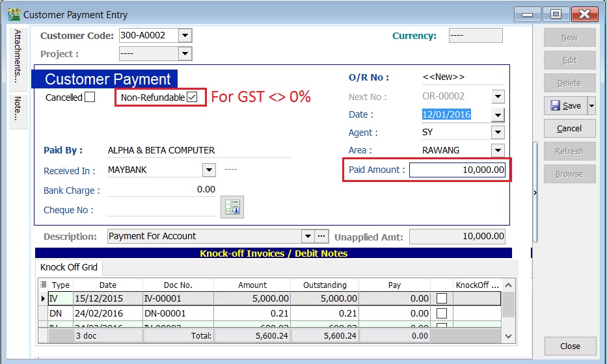Click the Paid Amount input field
The image size is (607, 364).
(457, 170)
